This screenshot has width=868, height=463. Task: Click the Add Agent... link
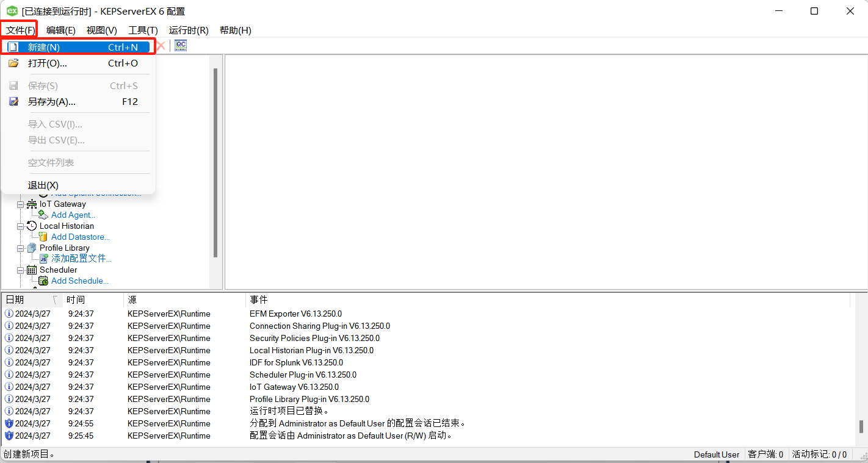pos(73,215)
